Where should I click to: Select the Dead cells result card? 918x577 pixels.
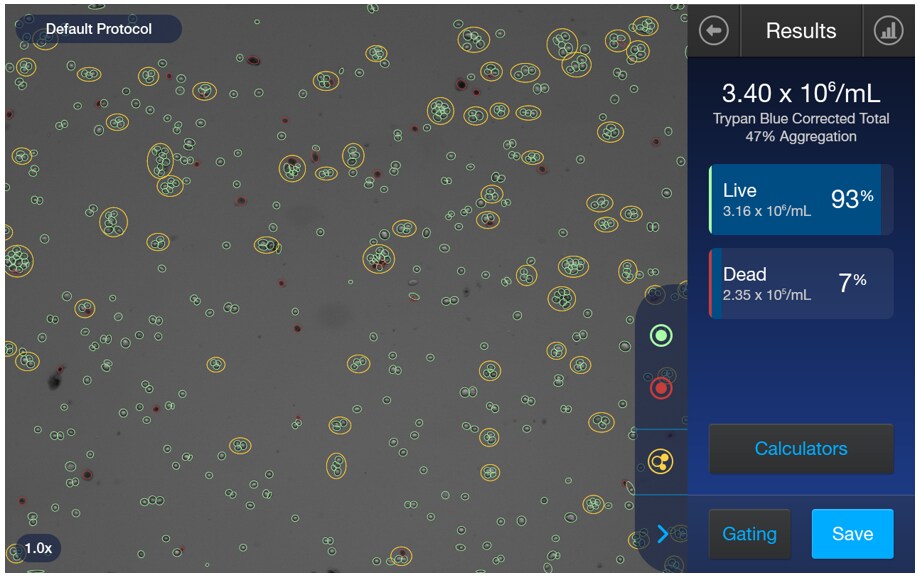[x=800, y=284]
